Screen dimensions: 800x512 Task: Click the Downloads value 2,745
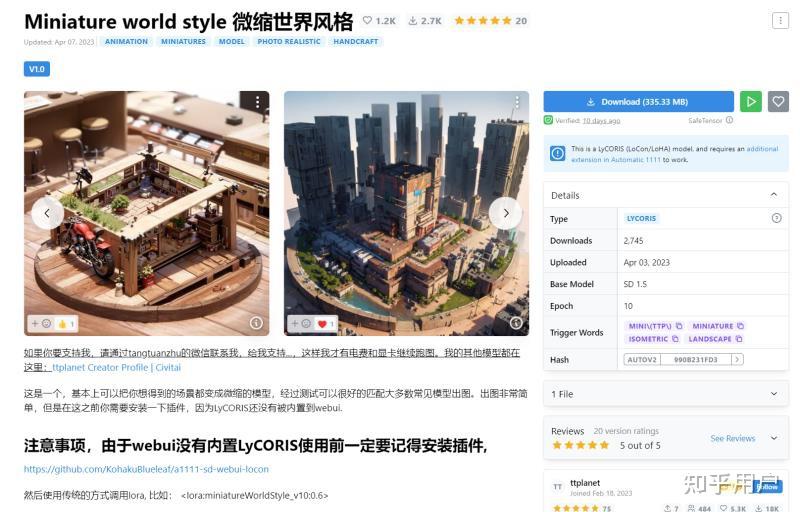pyautogui.click(x=633, y=240)
